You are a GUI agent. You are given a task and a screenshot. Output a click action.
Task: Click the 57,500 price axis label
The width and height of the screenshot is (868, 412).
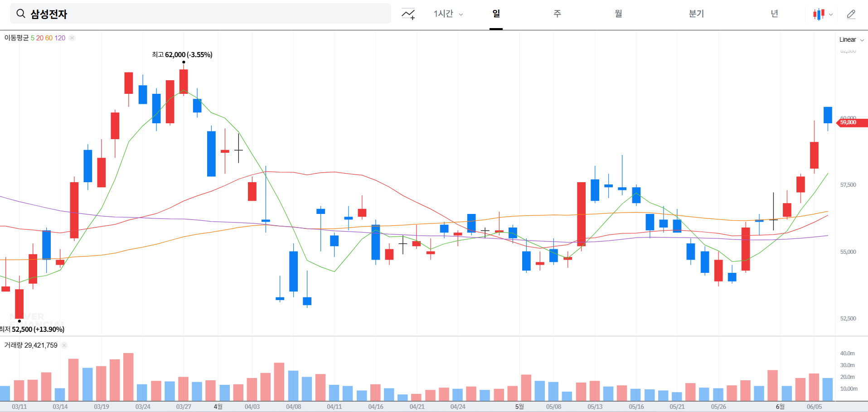tap(848, 185)
